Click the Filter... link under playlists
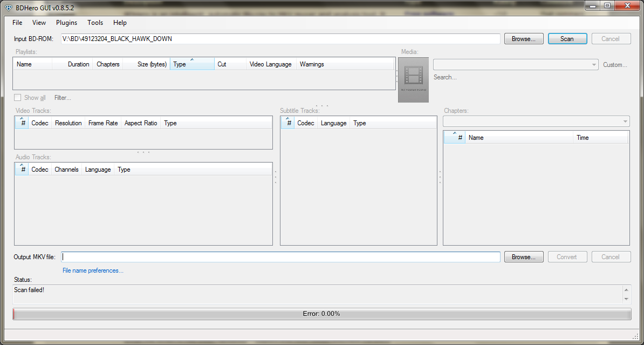This screenshot has width=644, height=345. 63,98
